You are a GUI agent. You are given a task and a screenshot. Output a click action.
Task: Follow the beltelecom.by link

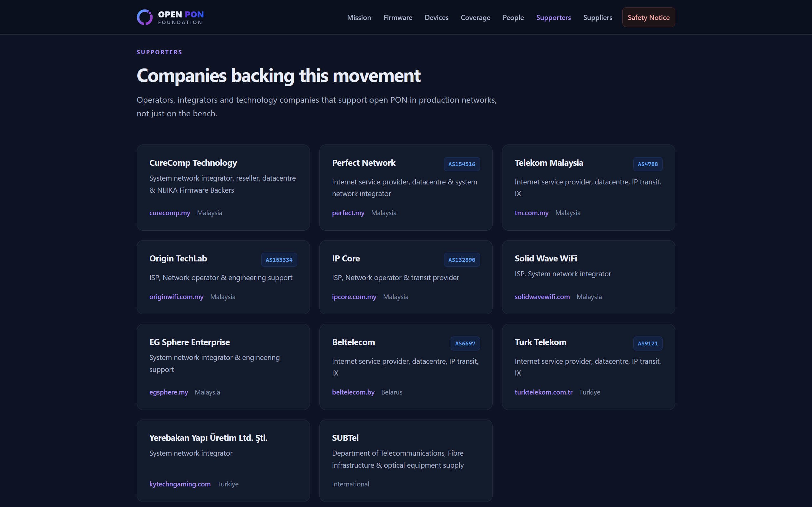(x=353, y=392)
